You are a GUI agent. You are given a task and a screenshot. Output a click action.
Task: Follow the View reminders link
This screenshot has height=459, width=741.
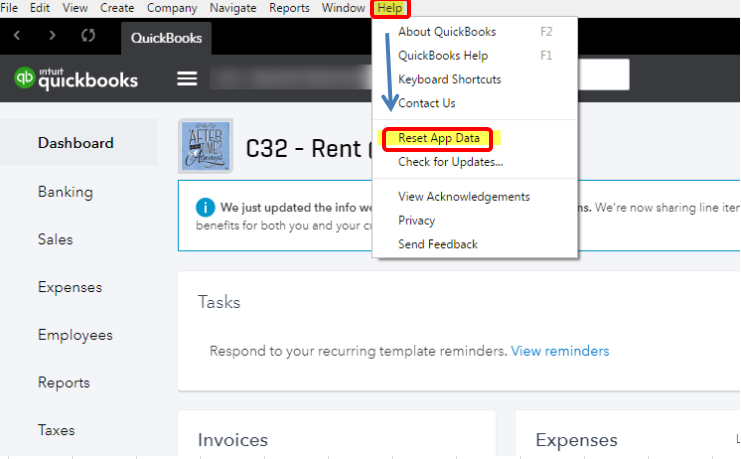(x=559, y=351)
